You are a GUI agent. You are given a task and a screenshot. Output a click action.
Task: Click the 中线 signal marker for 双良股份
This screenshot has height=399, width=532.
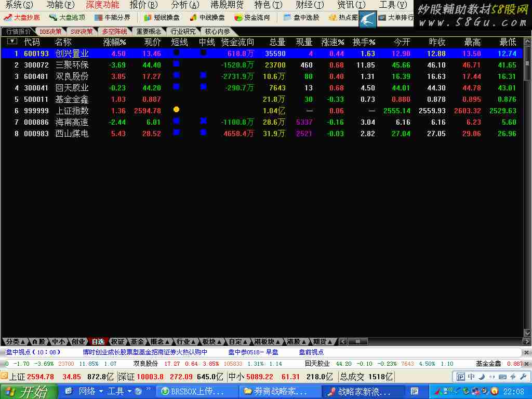(203, 75)
